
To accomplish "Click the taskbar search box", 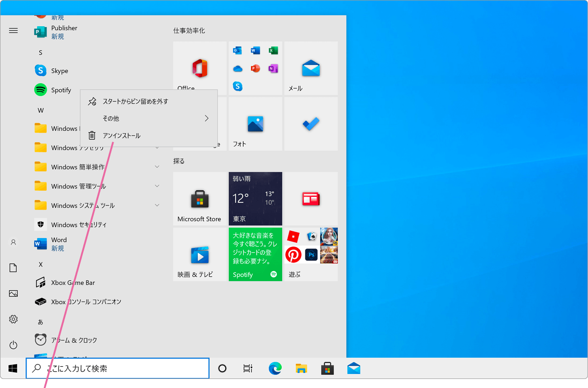I will pyautogui.click(x=118, y=369).
